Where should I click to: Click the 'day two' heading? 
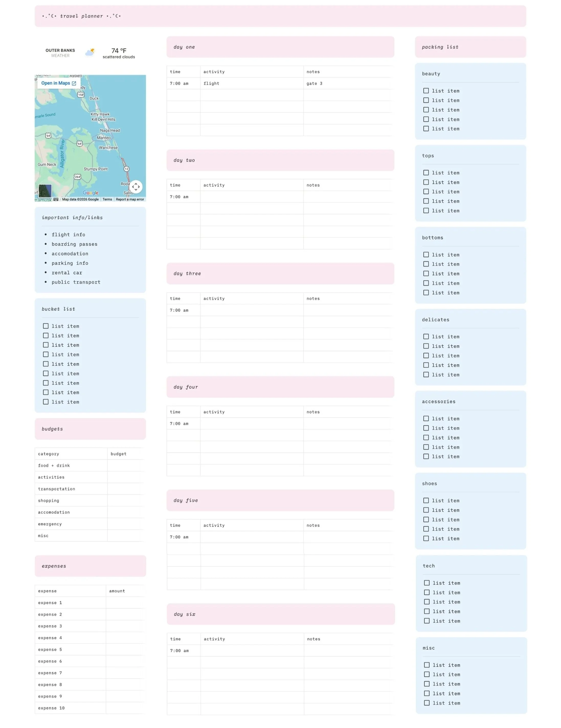point(184,160)
